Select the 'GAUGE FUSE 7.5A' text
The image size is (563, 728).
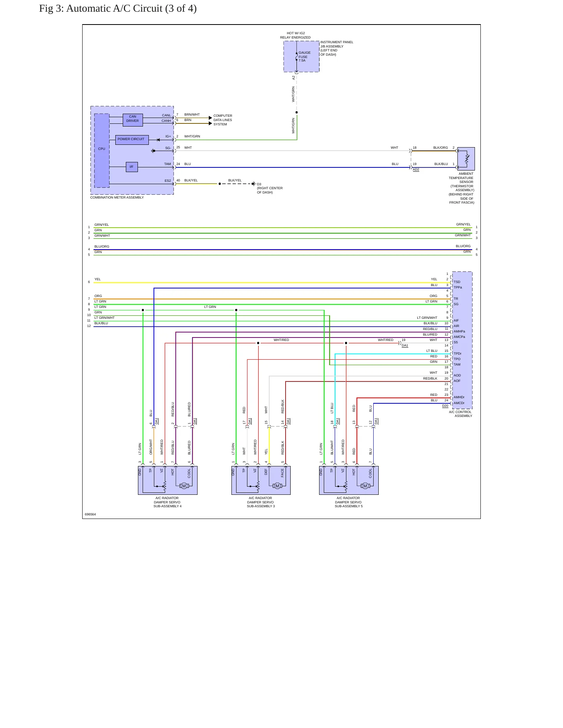click(304, 56)
